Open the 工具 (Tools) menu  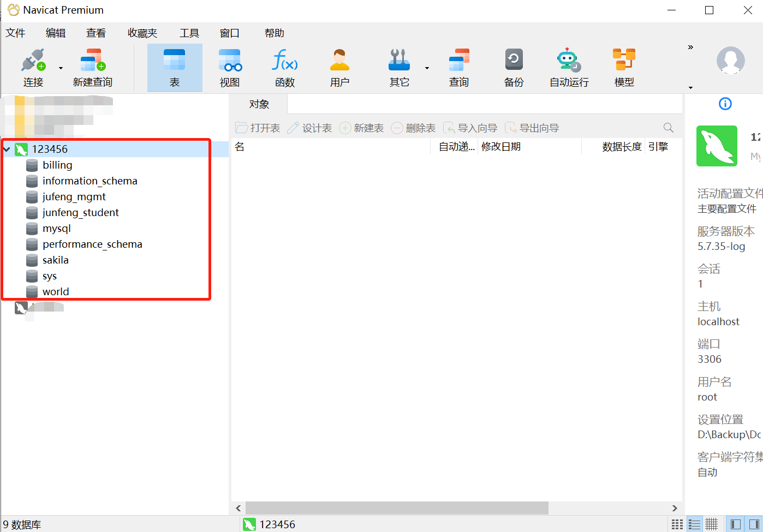point(189,33)
